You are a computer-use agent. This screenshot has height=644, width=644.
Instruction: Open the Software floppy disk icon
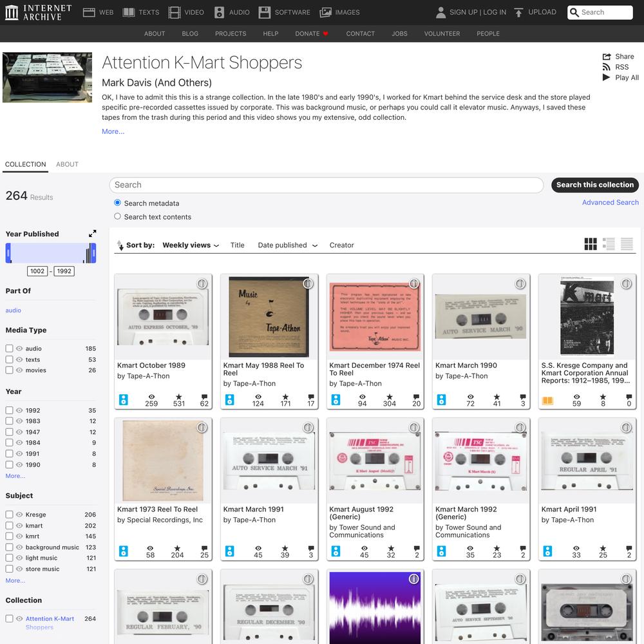(265, 12)
